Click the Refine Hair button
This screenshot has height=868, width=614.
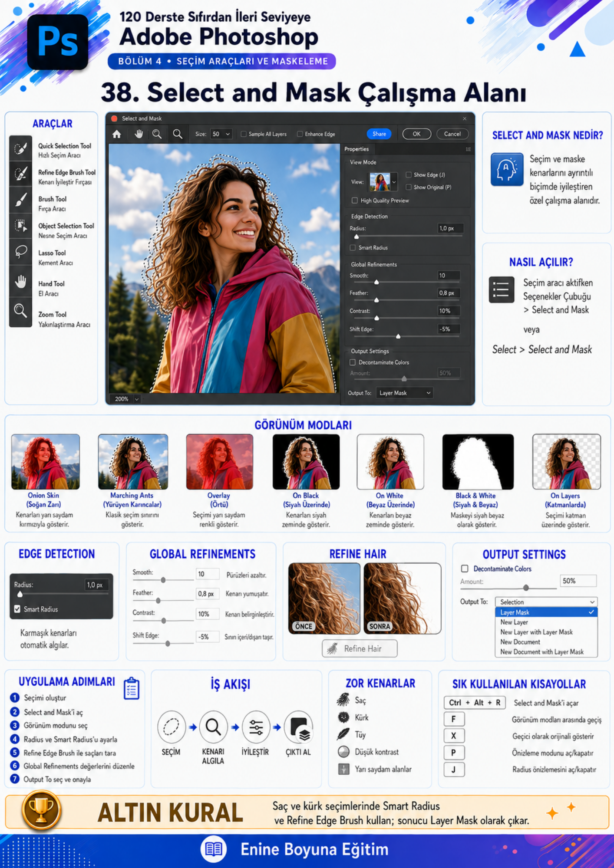[x=360, y=648]
